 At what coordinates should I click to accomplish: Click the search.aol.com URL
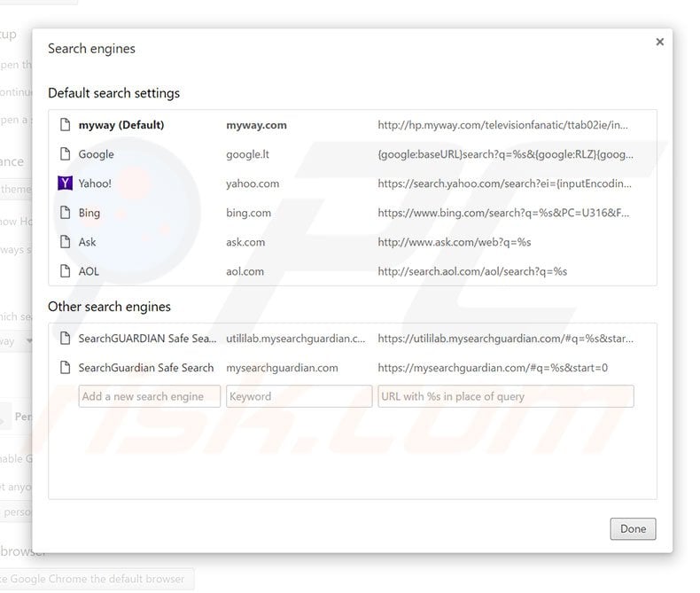pos(472,271)
